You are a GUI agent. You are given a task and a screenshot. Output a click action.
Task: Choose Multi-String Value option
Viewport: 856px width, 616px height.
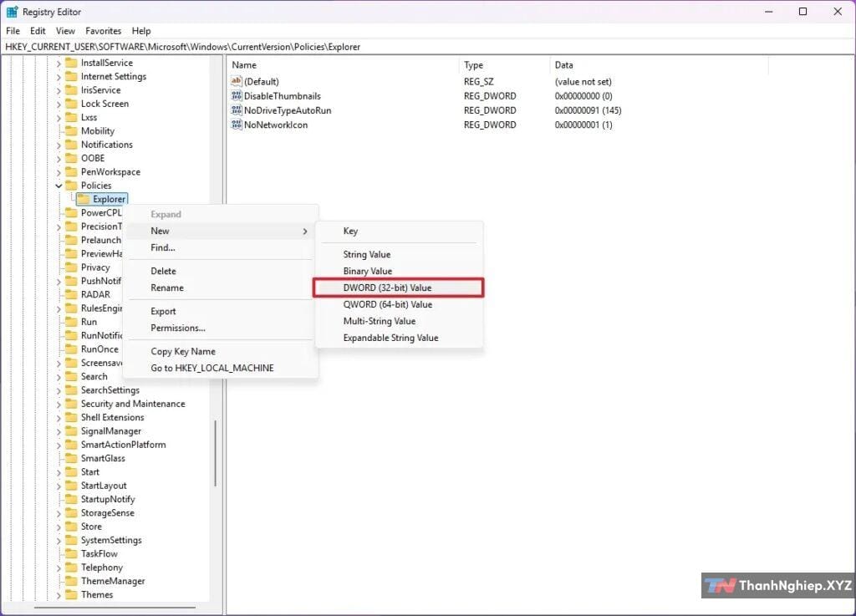(399, 321)
